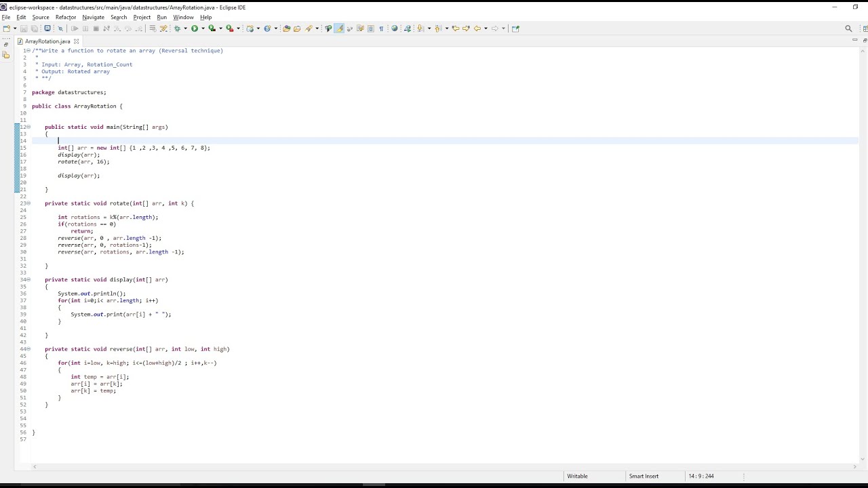Open the Edit menu
Image resolution: width=868 pixels, height=488 pixels.
coord(21,17)
